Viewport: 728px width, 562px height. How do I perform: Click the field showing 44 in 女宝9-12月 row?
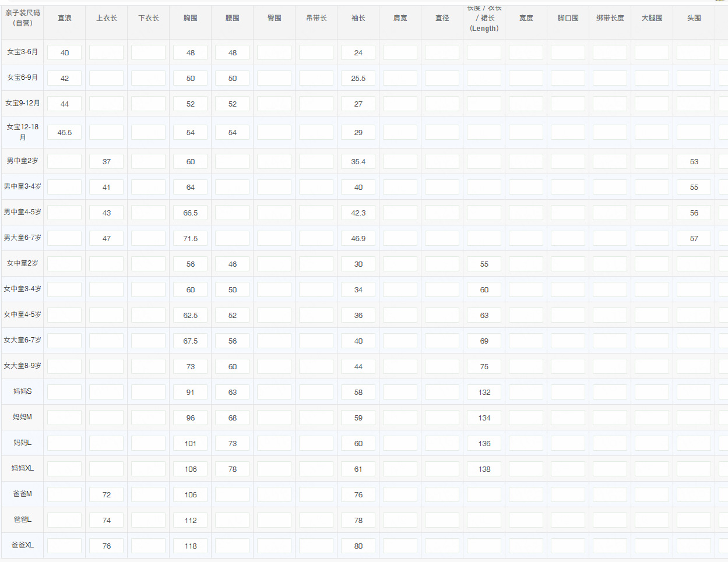coord(65,104)
